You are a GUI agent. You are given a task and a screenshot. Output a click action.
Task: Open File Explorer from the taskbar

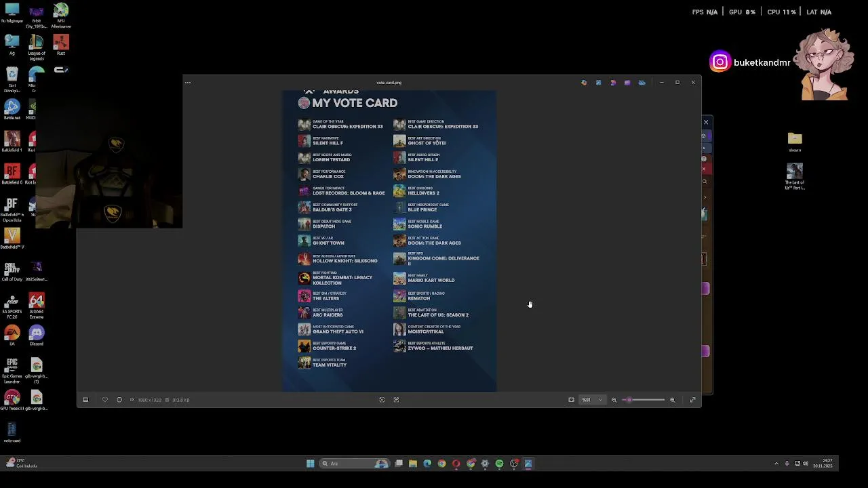[413, 464]
